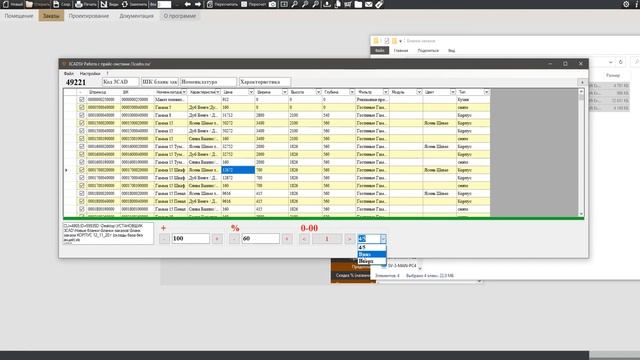The width and height of the screenshot is (640, 360).
Task: Click the back arrow in toolbar
Action: tap(187, 4)
